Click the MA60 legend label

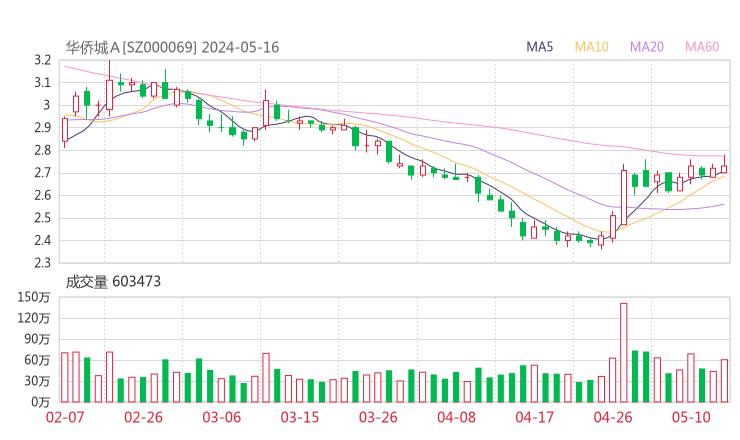coord(702,47)
